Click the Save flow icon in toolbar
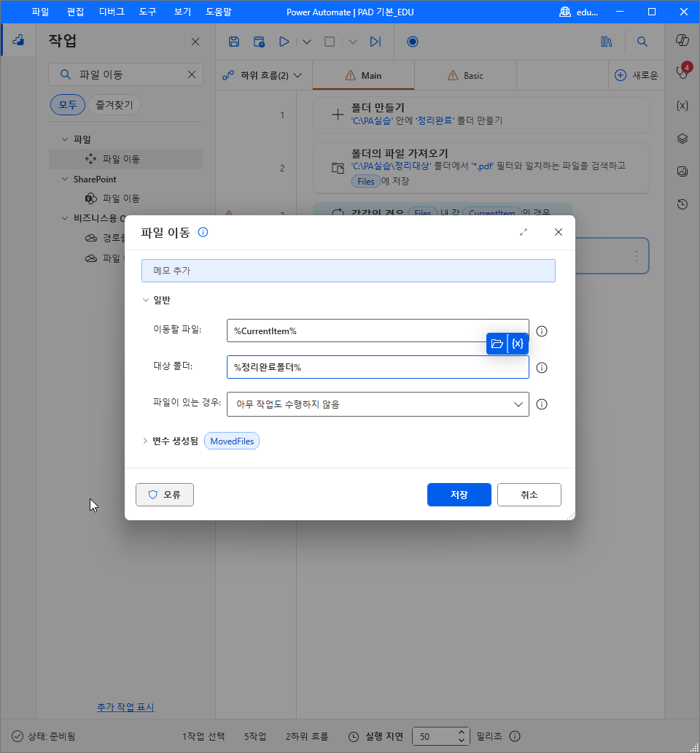700x753 pixels. [233, 42]
